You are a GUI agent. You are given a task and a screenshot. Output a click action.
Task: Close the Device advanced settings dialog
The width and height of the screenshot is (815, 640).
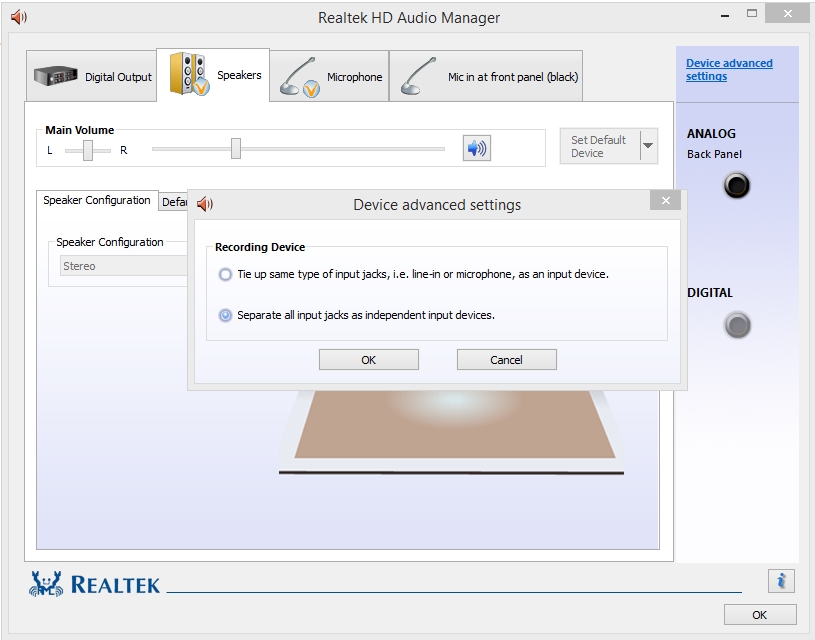[665, 200]
